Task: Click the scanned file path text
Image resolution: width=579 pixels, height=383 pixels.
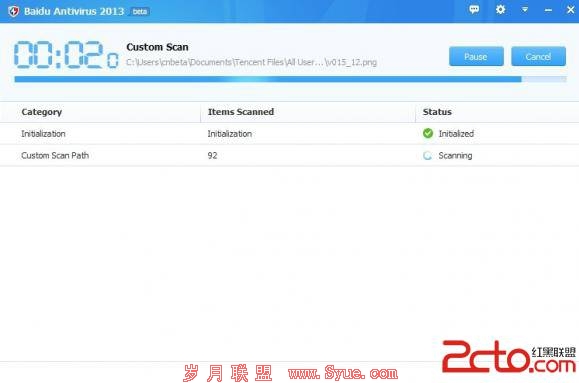Action: tap(251, 62)
